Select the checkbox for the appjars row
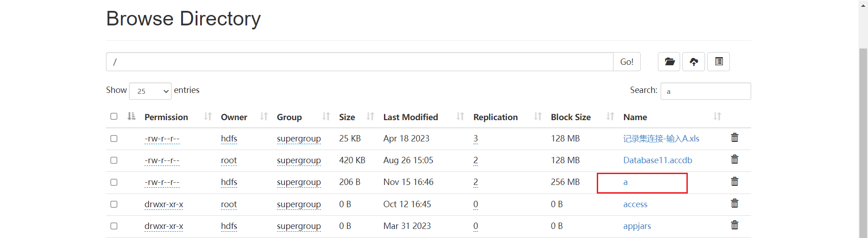 pos(114,226)
